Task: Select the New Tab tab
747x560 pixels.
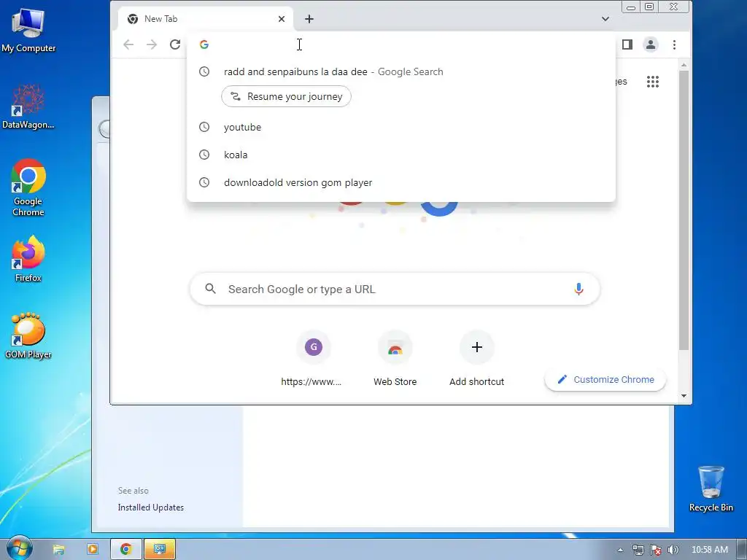Action: (x=205, y=19)
